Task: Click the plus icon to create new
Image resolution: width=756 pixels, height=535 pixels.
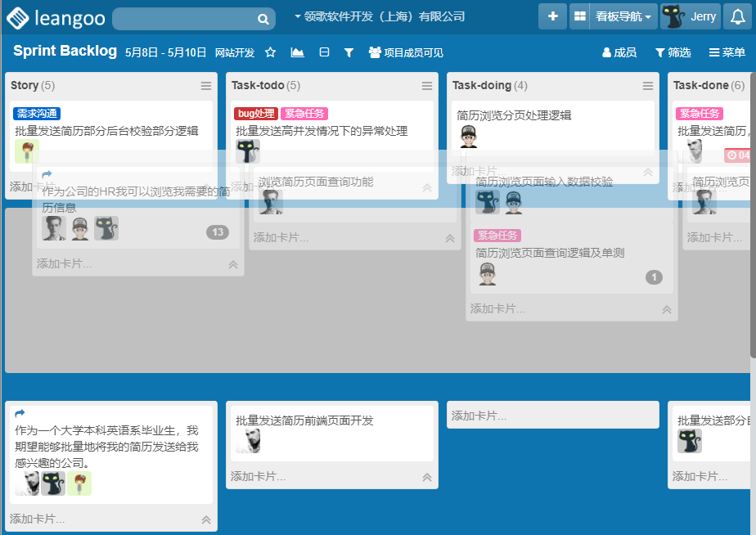Action: pyautogui.click(x=553, y=16)
